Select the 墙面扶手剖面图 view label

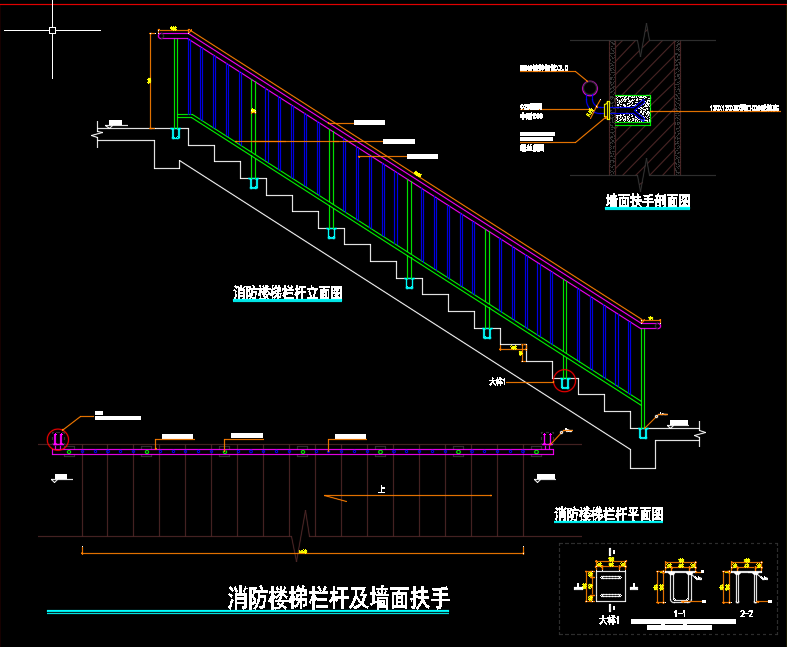coord(647,201)
